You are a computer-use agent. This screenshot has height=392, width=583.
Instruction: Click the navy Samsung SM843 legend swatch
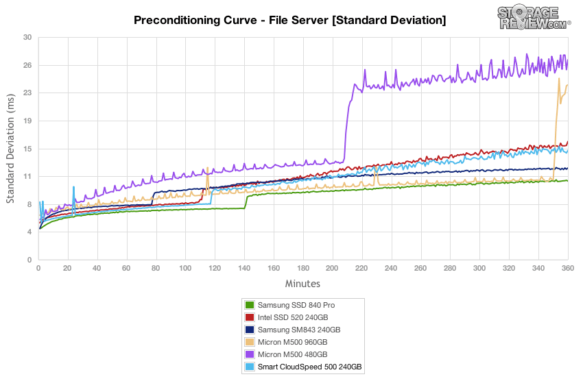coord(250,330)
